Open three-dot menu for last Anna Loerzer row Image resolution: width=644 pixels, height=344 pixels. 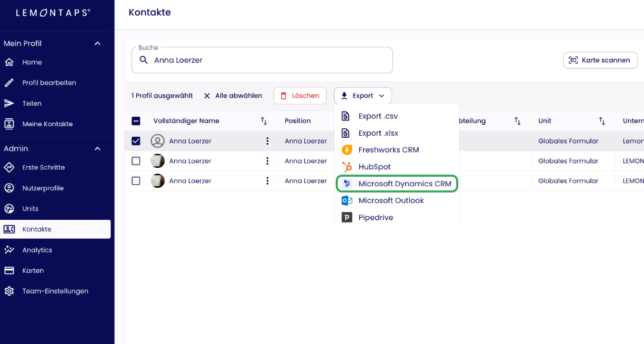267,181
